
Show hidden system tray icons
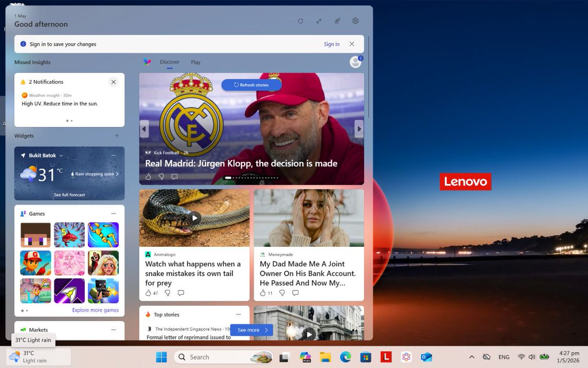pyautogui.click(x=471, y=357)
